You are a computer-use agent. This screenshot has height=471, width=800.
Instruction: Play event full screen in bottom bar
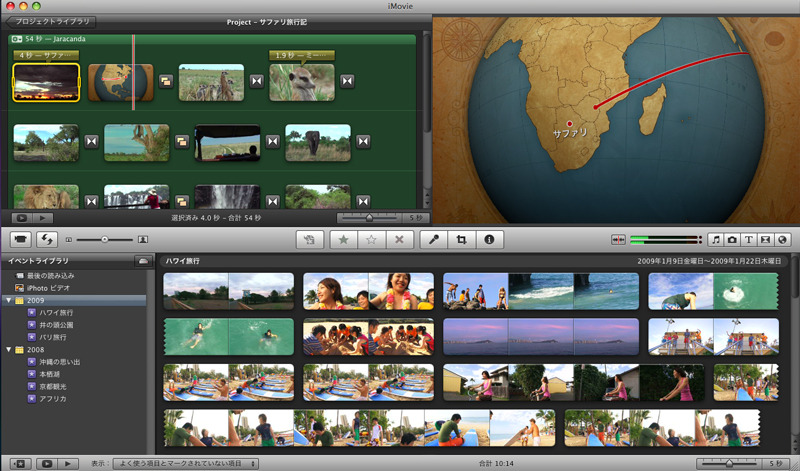point(46,464)
